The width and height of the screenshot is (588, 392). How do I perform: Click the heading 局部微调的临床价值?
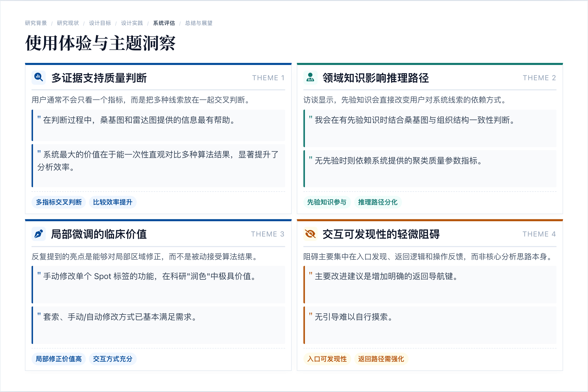click(x=99, y=234)
